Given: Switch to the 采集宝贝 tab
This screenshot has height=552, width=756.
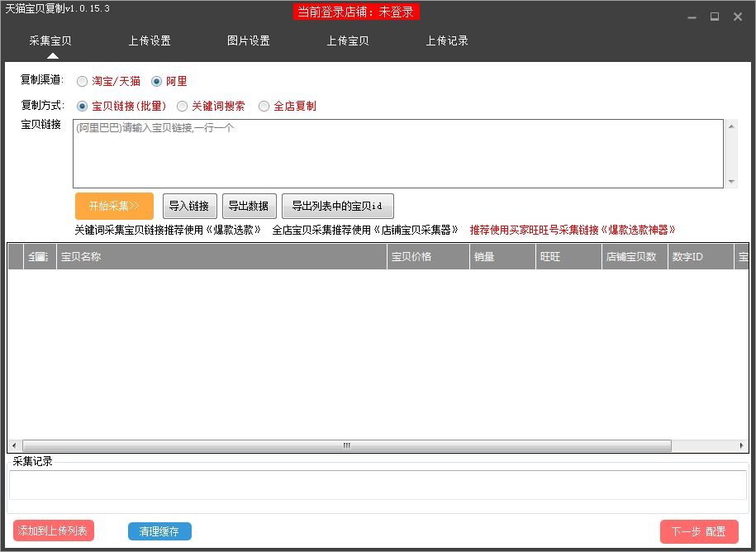Looking at the screenshot, I should [50, 41].
